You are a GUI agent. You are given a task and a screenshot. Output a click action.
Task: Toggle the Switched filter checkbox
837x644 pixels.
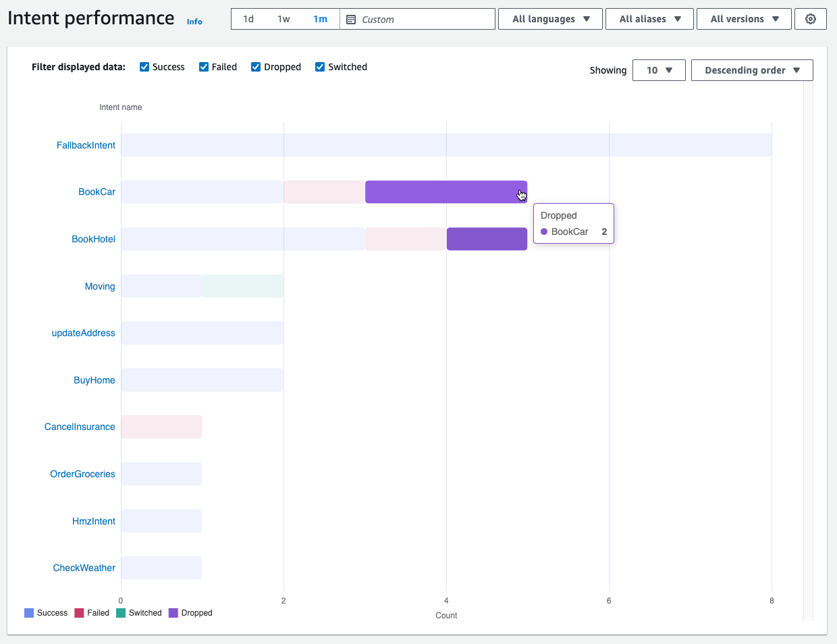tap(320, 67)
